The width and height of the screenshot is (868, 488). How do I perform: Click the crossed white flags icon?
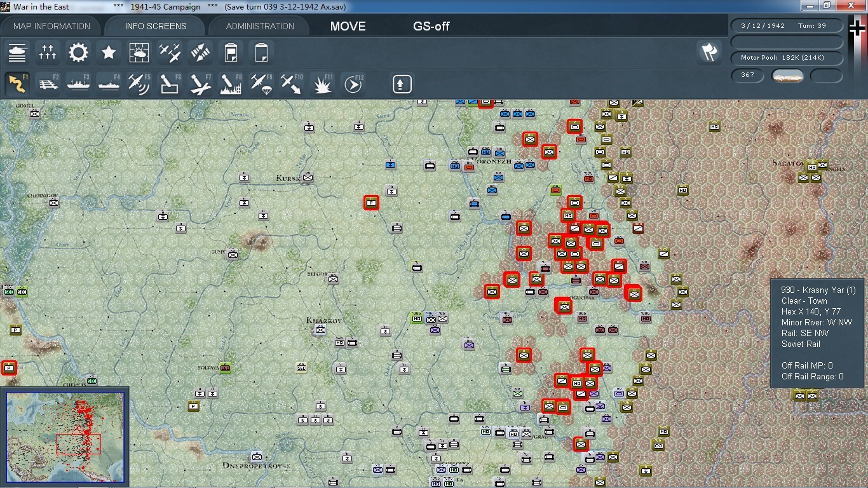pos(709,52)
